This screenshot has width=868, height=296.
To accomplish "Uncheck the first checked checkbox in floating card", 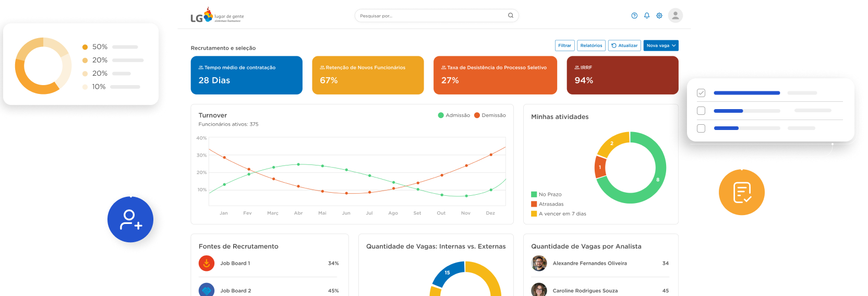I will coord(701,93).
